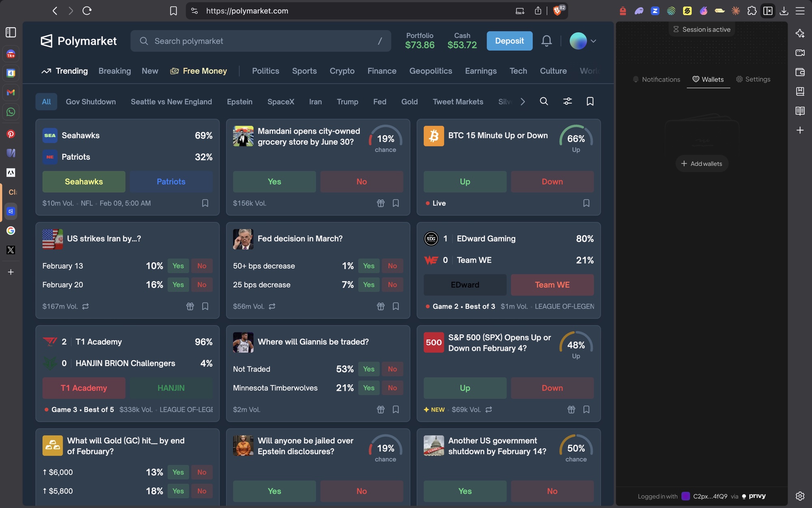Bet Down on BTC 15 Minute market
This screenshot has height=508, width=812.
point(552,181)
